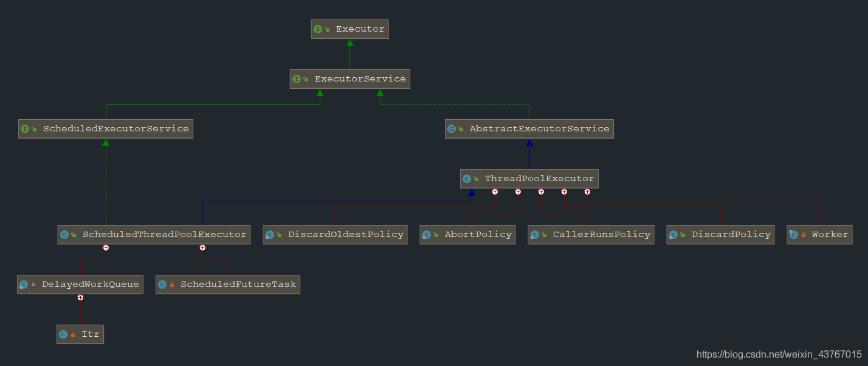This screenshot has height=366, width=868.
Task: Click the AbstractExecutorService abstract class icon
Action: (452, 129)
